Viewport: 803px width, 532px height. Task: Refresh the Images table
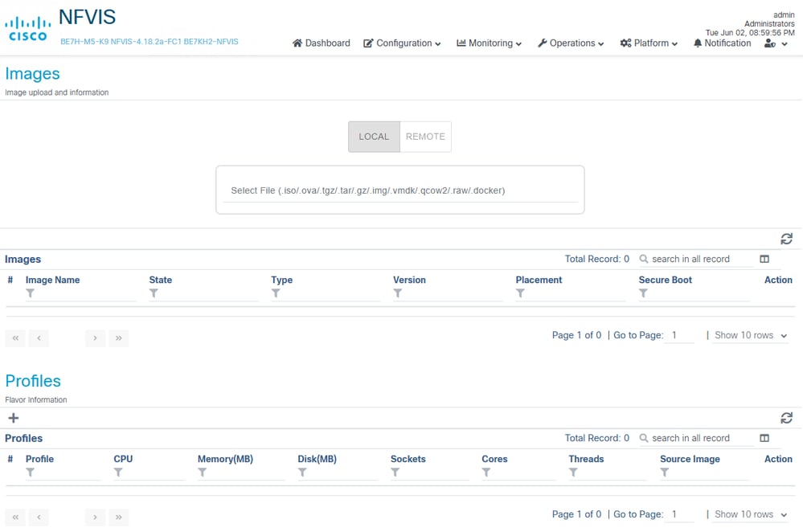click(787, 239)
